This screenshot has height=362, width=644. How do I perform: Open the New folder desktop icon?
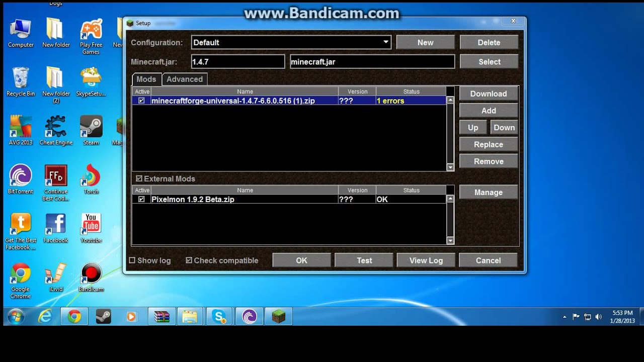[x=56, y=33]
